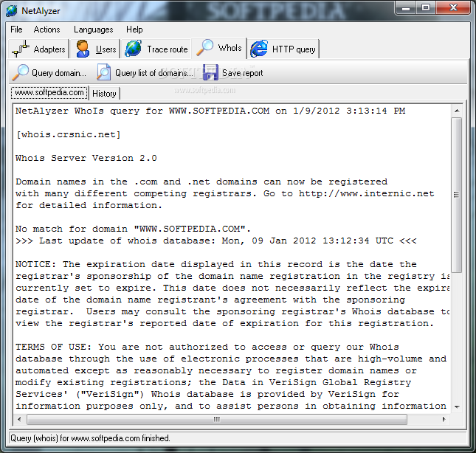476x453 pixels.
Task: Click the "TERMS OF USE:" heading text
Action: click(53, 347)
